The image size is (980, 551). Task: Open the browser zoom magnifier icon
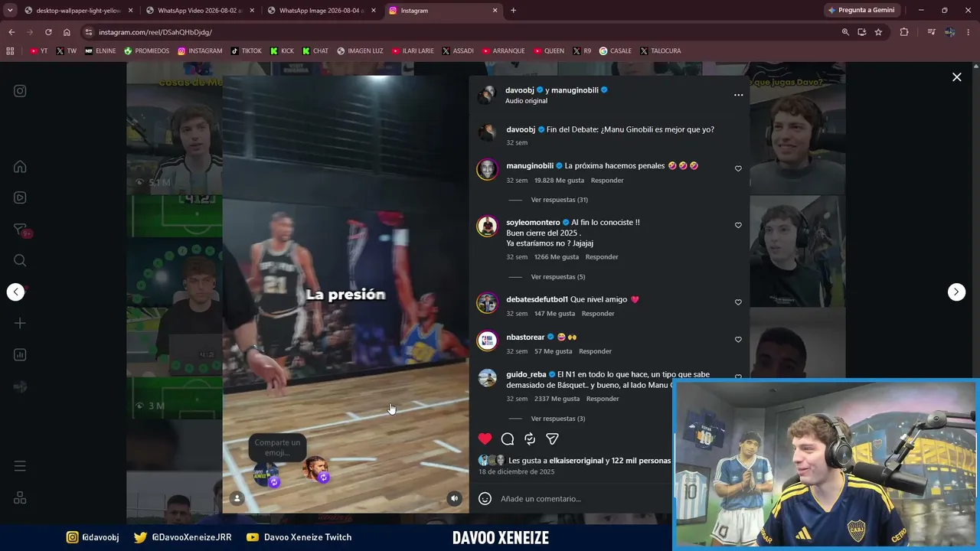click(x=845, y=32)
